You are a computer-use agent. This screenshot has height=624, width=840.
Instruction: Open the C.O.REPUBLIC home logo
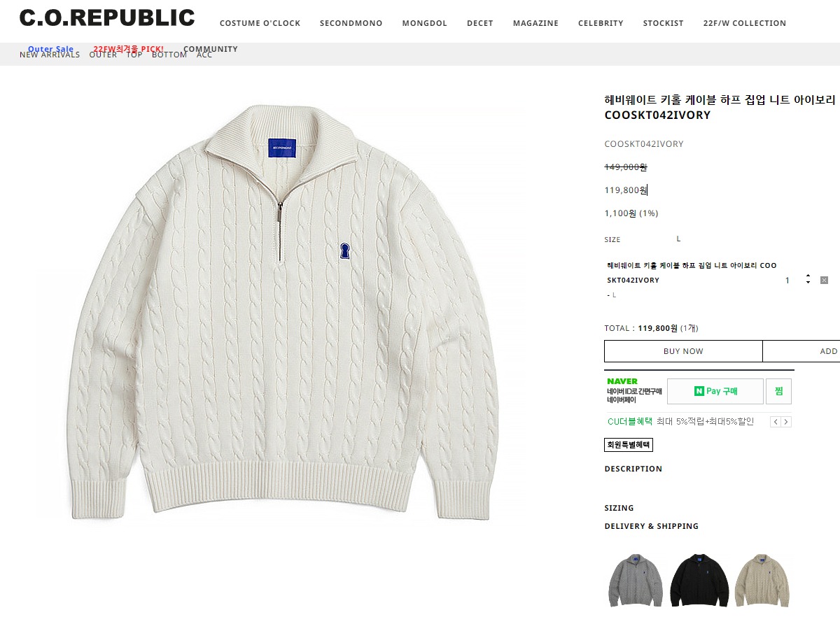point(107,17)
